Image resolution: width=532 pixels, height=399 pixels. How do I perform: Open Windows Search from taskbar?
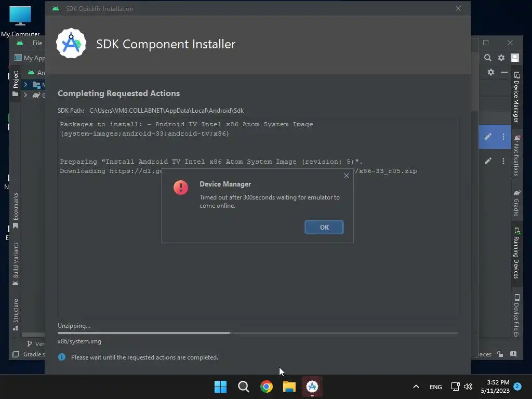click(x=243, y=387)
